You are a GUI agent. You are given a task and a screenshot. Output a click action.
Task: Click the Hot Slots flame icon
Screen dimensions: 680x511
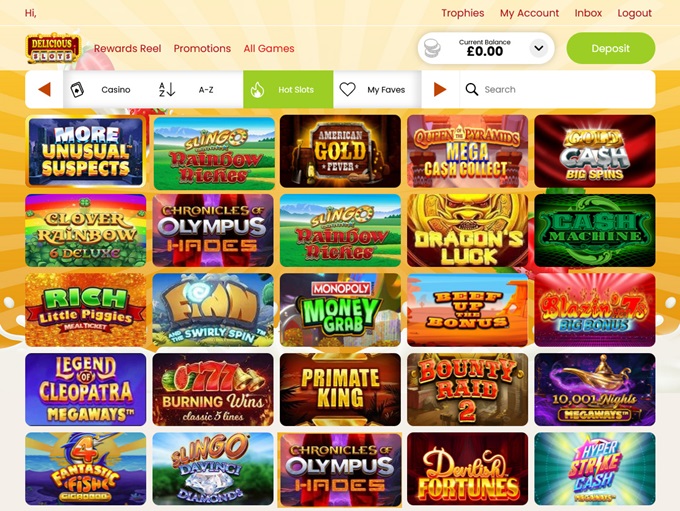click(x=257, y=90)
